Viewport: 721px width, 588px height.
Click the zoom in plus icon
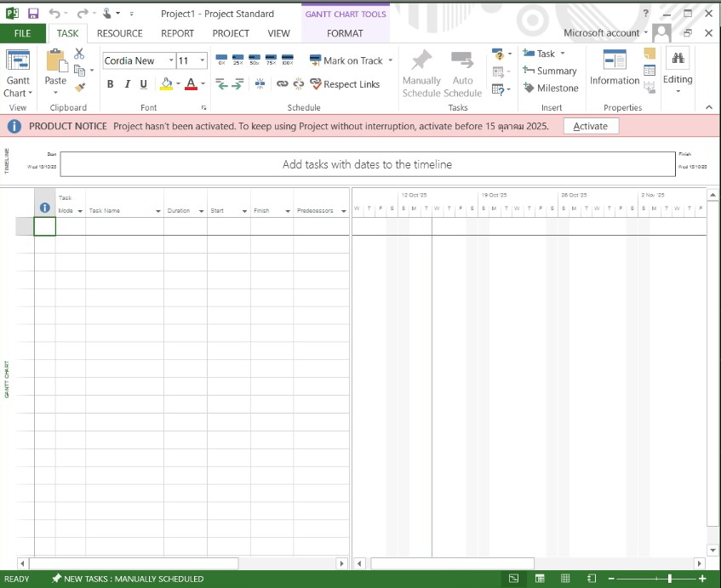point(702,579)
